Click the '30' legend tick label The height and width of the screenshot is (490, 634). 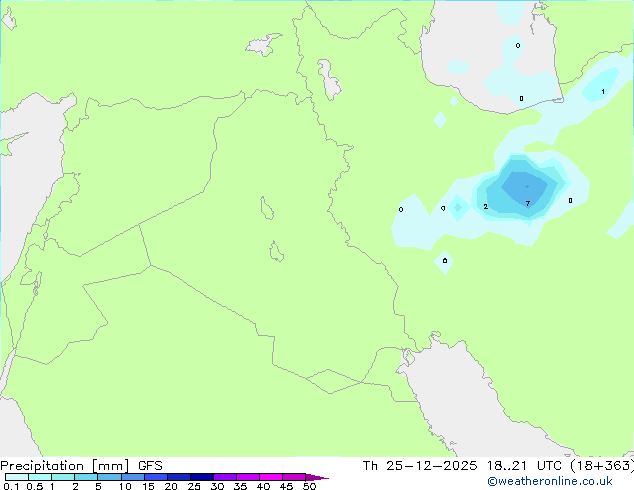coord(217,486)
